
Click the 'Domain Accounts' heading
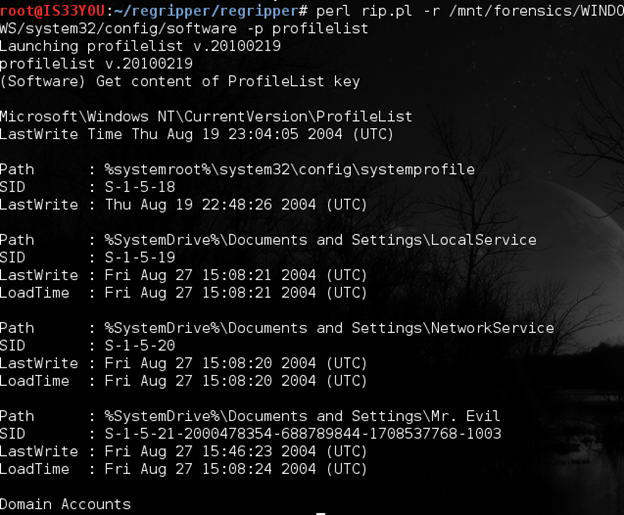tap(65, 504)
